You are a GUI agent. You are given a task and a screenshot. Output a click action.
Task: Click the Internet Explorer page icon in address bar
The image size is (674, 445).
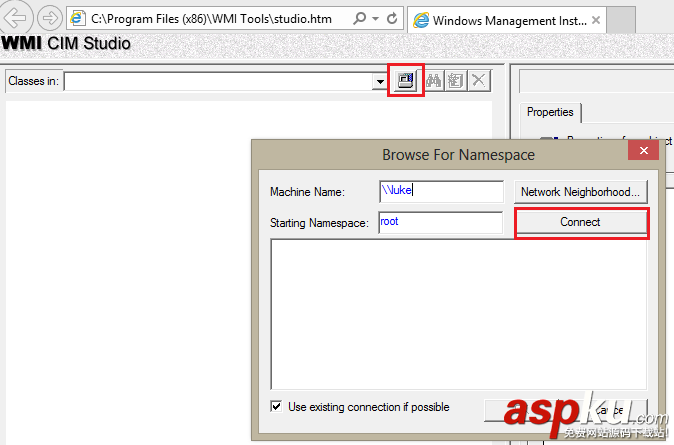78,18
